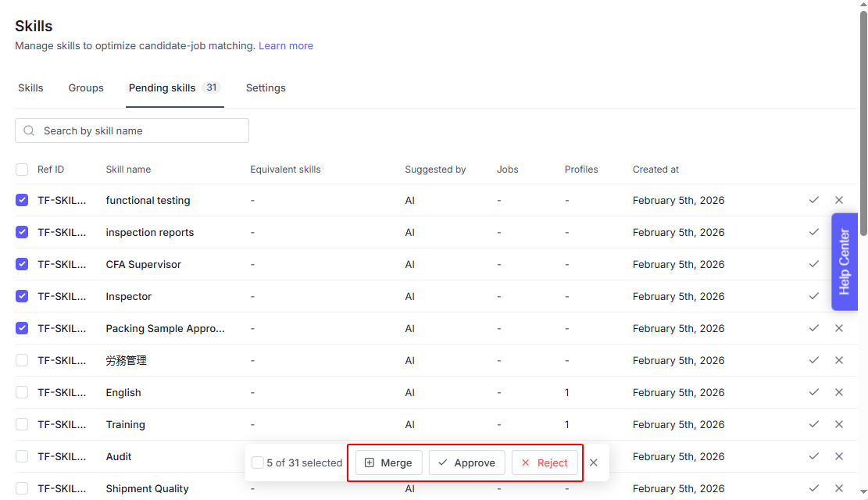Viewport: 868px width, 500px height.
Task: Open the Learn more link
Action: click(286, 46)
